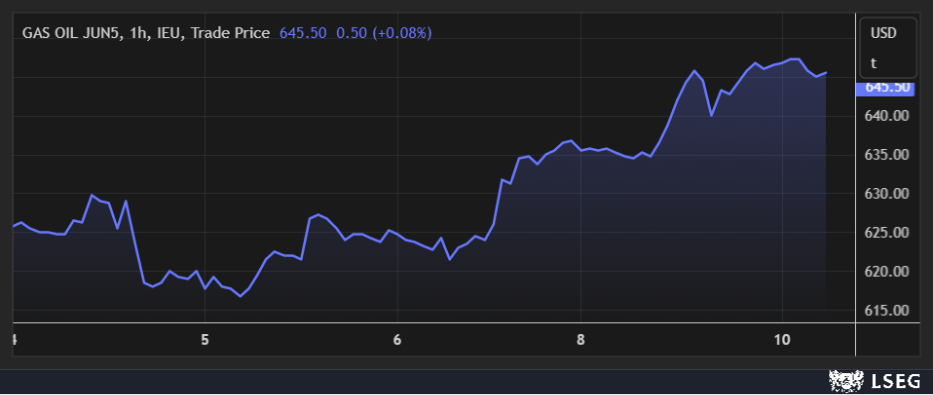Click the 640.00 price axis label
The image size is (933, 395).
pos(887,115)
